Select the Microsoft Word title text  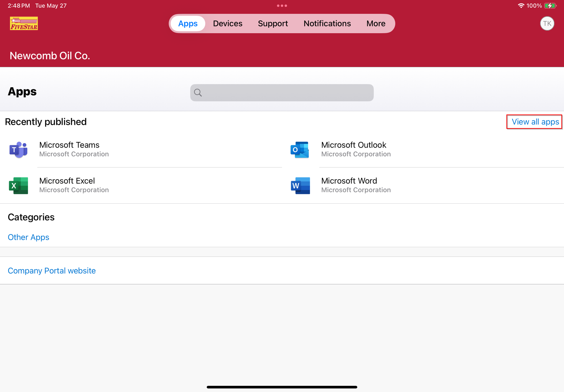click(x=349, y=181)
